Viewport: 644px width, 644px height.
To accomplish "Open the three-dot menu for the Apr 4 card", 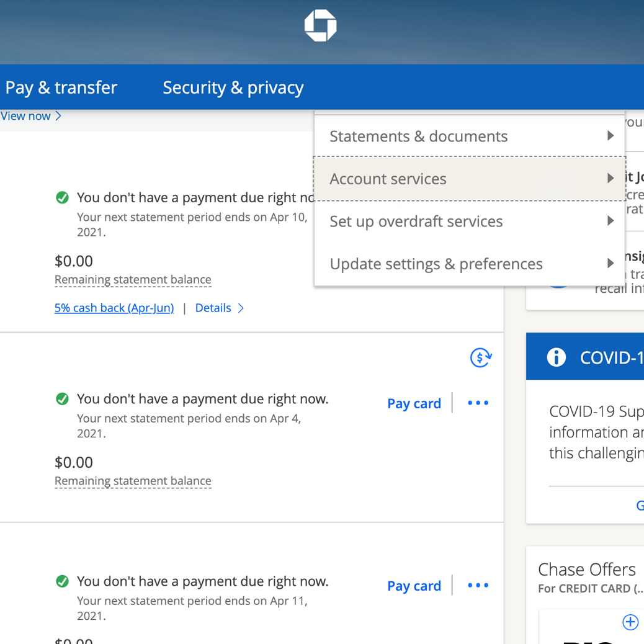I will tap(478, 403).
